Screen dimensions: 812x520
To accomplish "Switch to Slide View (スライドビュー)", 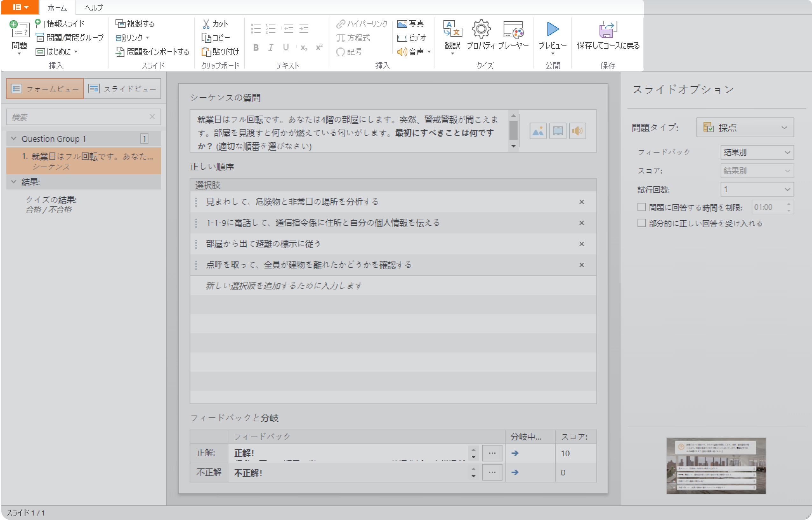I will coord(122,89).
